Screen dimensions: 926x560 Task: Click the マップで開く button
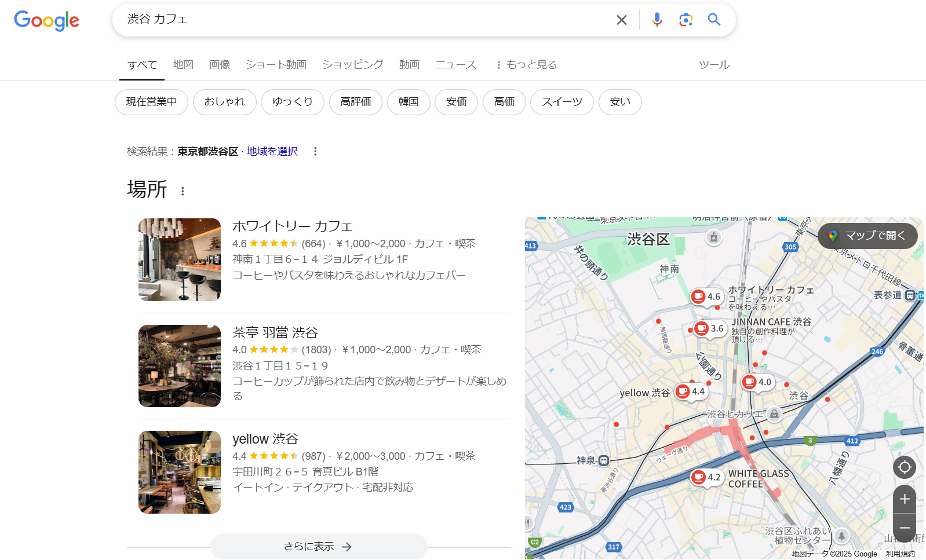867,236
